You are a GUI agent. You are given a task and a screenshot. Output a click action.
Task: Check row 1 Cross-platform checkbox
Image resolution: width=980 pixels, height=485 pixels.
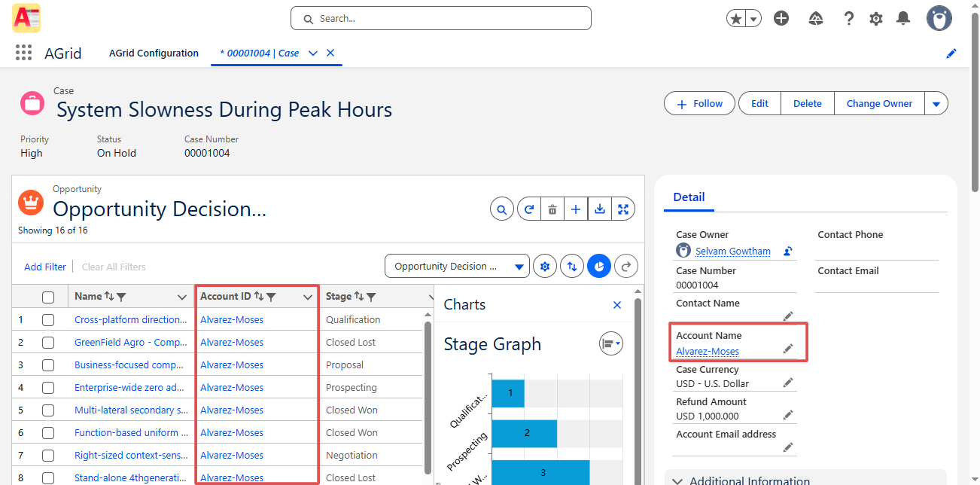(x=48, y=320)
